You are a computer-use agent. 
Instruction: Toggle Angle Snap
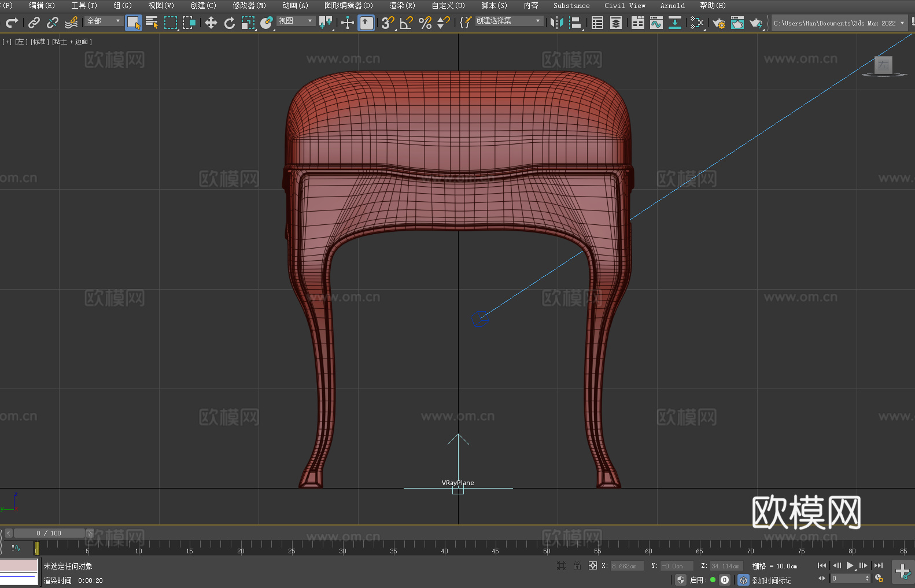(407, 23)
